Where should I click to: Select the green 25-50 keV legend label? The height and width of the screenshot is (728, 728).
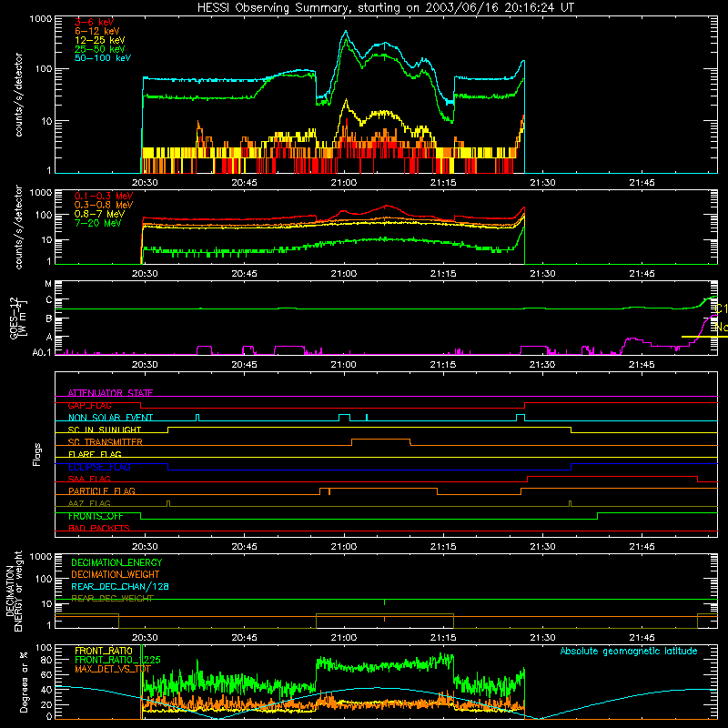click(x=99, y=49)
